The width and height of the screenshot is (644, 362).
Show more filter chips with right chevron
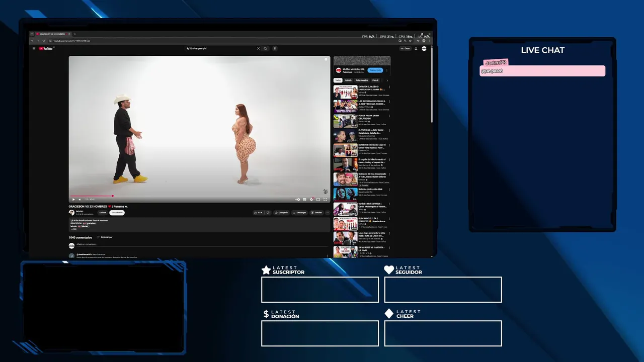click(x=387, y=80)
